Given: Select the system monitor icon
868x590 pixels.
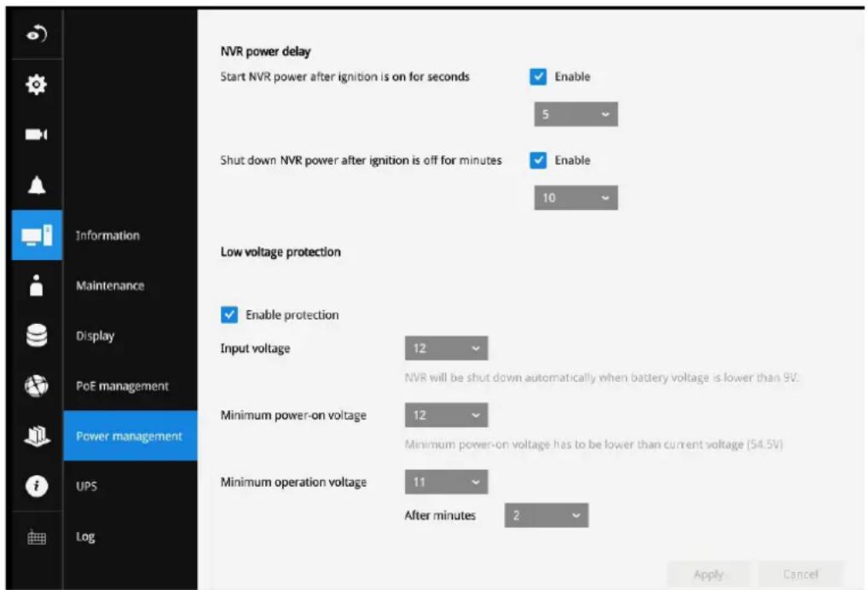Looking at the screenshot, I should [x=37, y=235].
